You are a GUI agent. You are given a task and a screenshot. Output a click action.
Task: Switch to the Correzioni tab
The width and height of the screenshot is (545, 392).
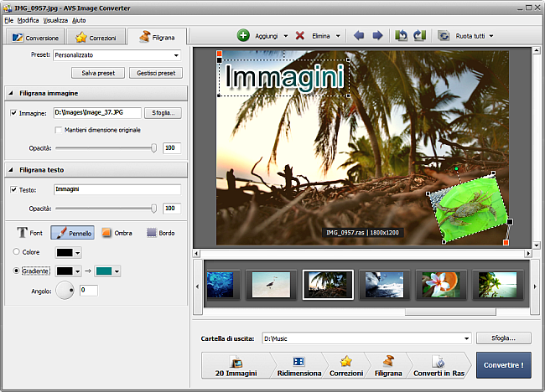[x=96, y=37]
